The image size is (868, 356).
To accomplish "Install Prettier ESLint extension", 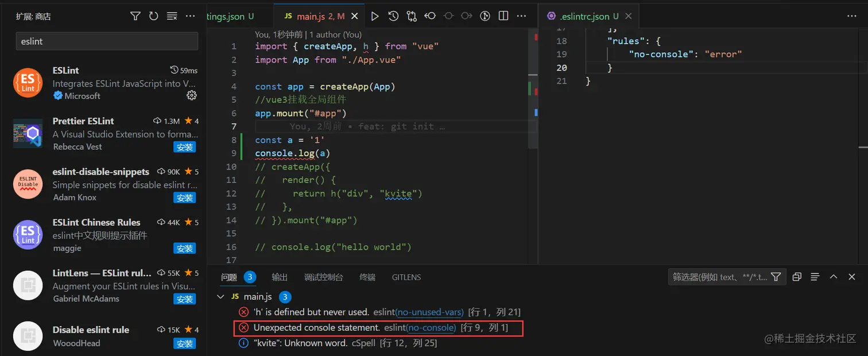I will click(185, 147).
